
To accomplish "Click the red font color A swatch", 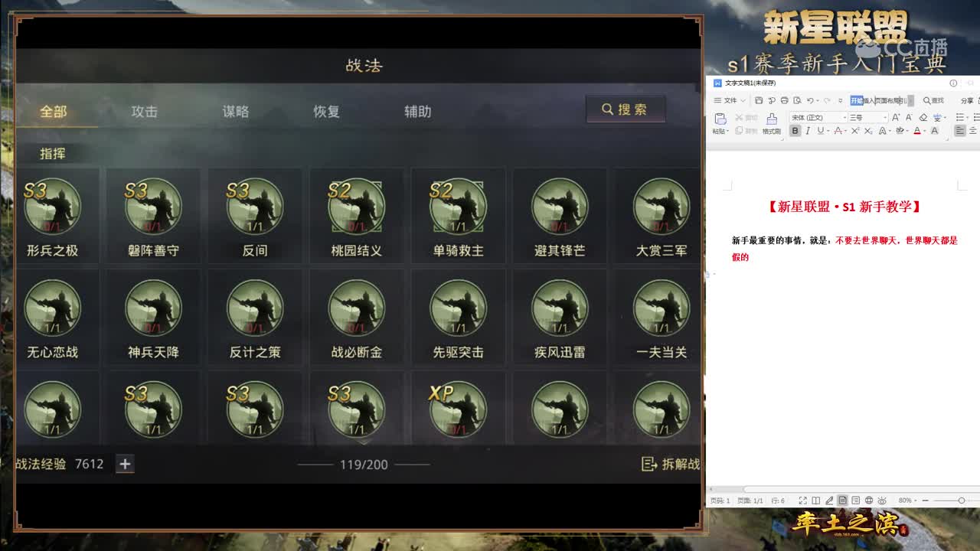I will pyautogui.click(x=917, y=131).
